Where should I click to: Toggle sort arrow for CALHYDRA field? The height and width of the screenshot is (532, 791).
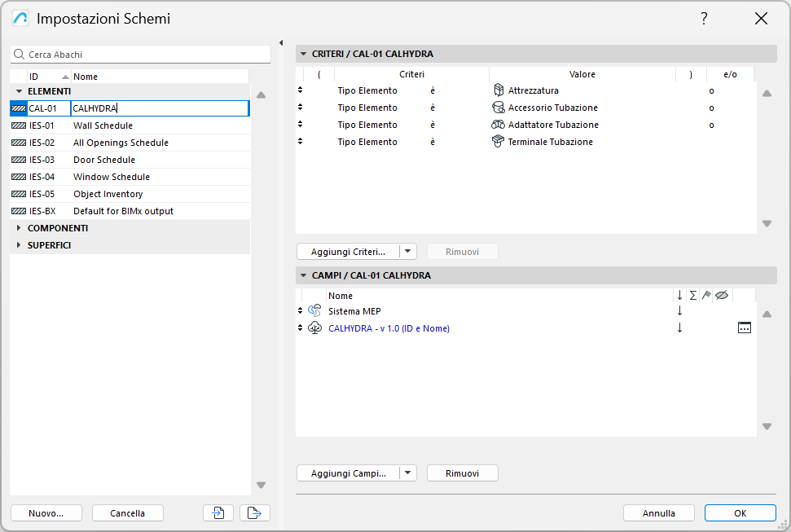click(679, 328)
